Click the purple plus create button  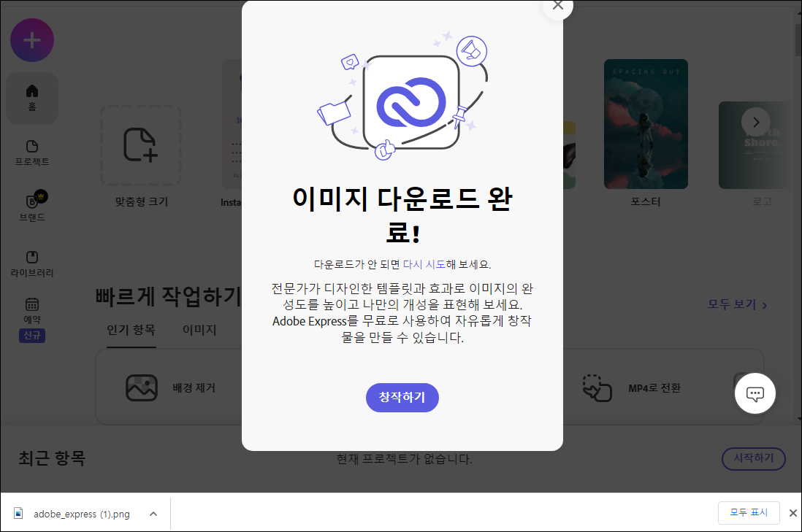click(x=32, y=40)
